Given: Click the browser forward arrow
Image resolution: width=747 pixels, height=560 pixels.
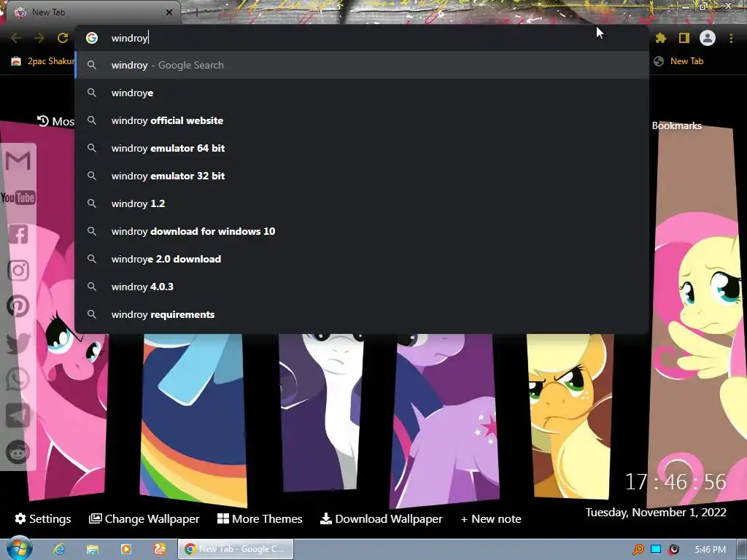Looking at the screenshot, I should (39, 38).
